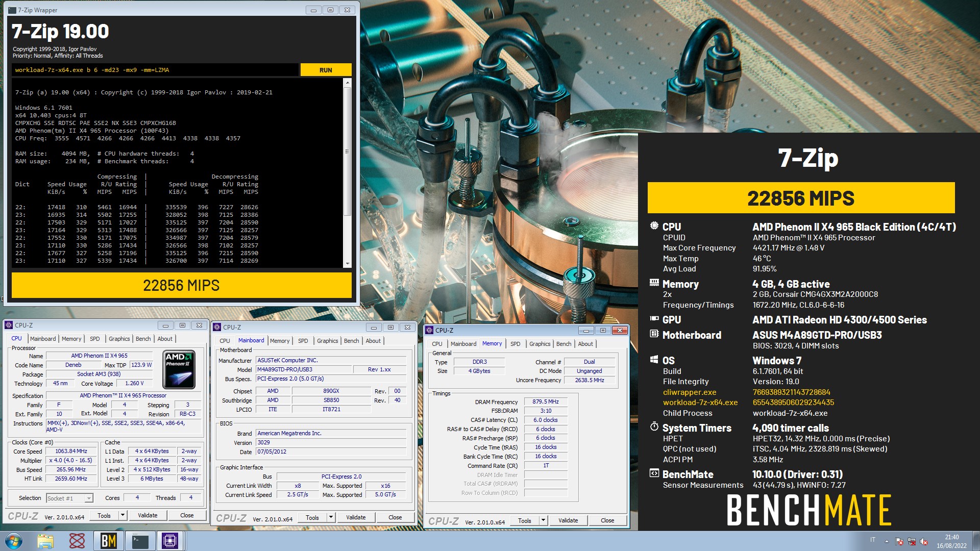Image resolution: width=980 pixels, height=551 pixels.
Task: Click the CPU chip icon in BenchMate panel
Action: click(x=654, y=226)
